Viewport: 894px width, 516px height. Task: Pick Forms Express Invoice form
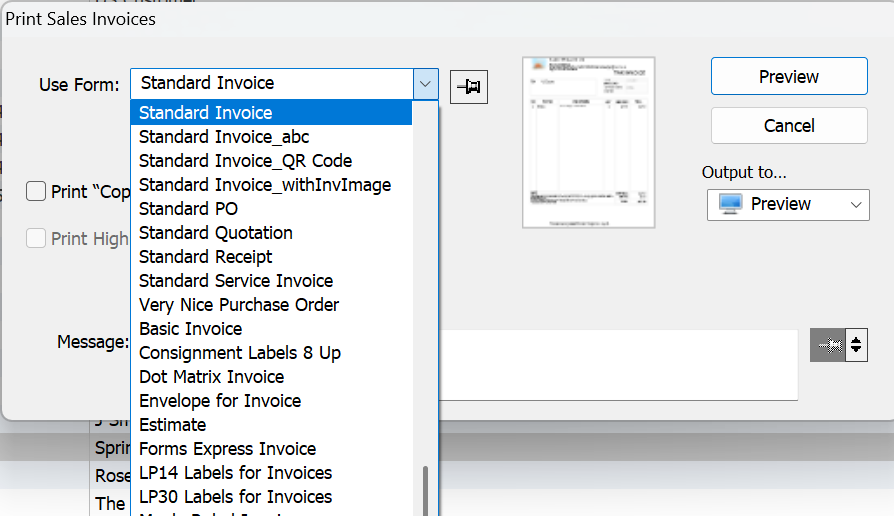tap(271, 449)
